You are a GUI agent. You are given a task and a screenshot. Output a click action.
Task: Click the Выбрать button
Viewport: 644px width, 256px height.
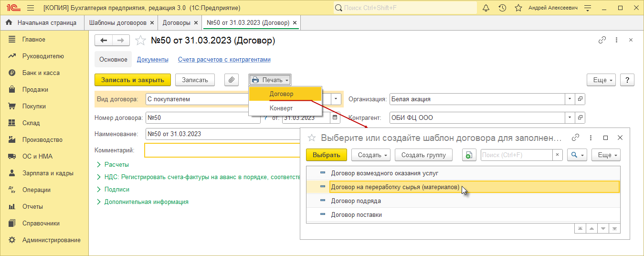[x=326, y=155]
